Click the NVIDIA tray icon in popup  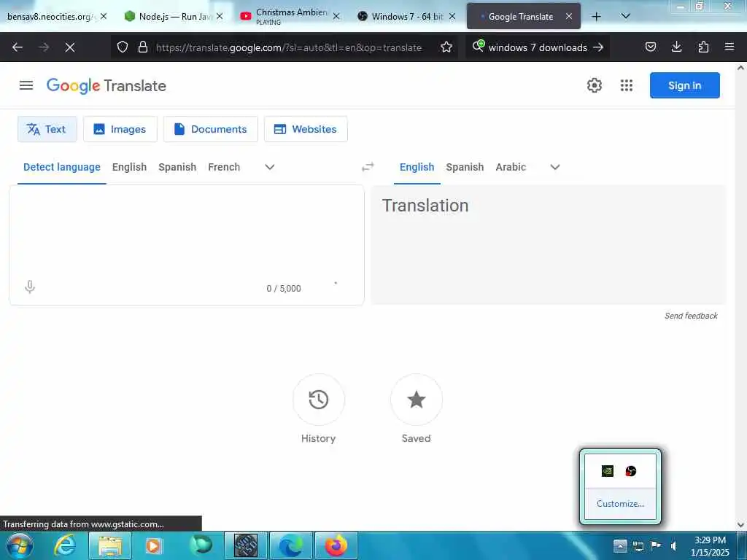coord(608,471)
